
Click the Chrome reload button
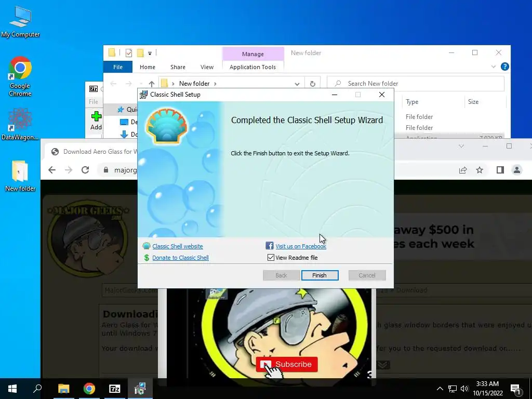pos(85,170)
